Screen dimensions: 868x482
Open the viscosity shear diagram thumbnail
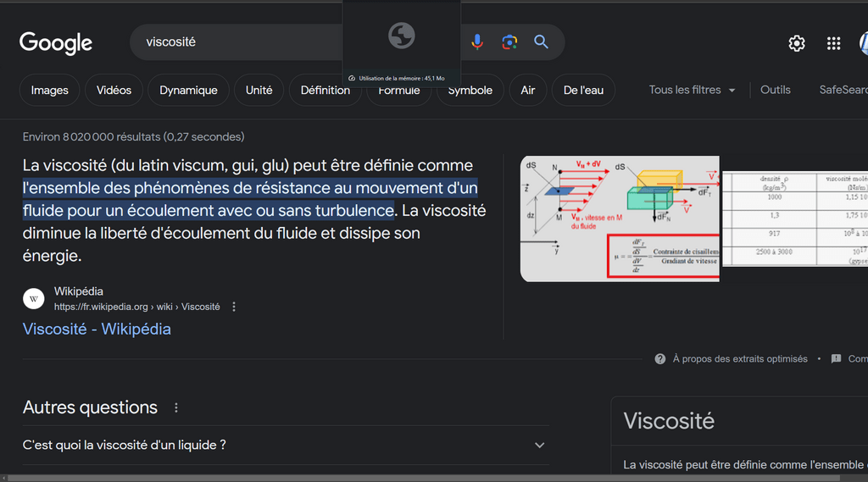pos(620,219)
